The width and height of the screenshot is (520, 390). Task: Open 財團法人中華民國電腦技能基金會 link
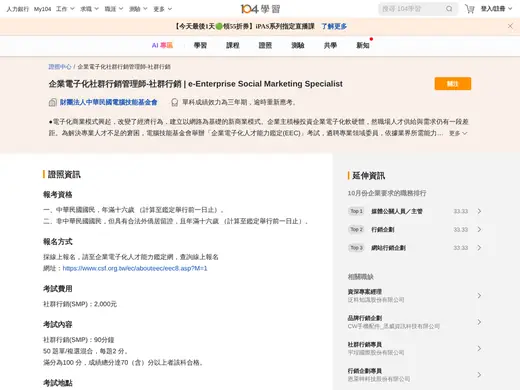click(109, 102)
